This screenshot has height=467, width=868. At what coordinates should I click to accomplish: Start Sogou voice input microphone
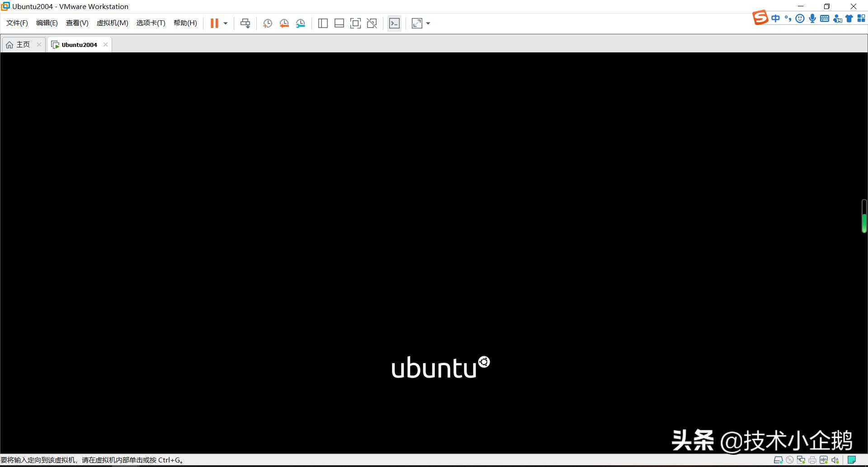pyautogui.click(x=812, y=19)
